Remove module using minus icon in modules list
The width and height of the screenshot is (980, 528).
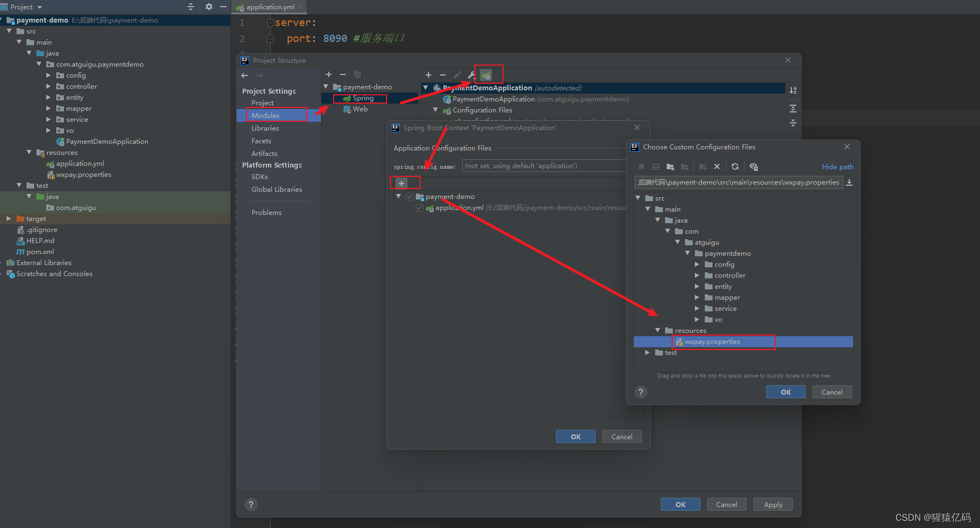343,74
